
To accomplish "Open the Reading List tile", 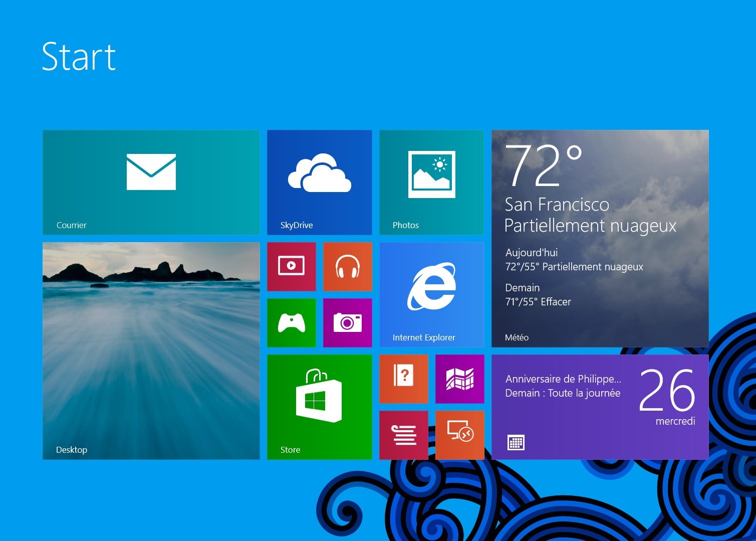I will point(404,435).
